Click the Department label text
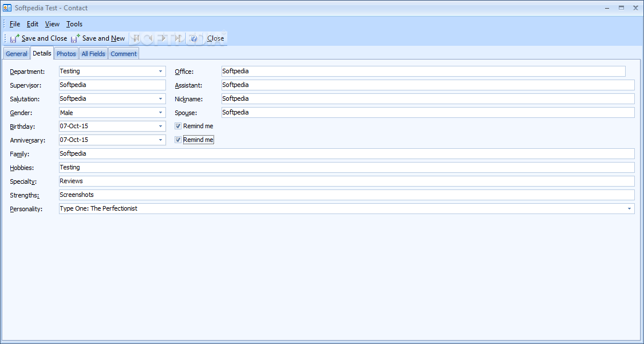Image resolution: width=644 pixels, height=344 pixels. pyautogui.click(x=27, y=72)
